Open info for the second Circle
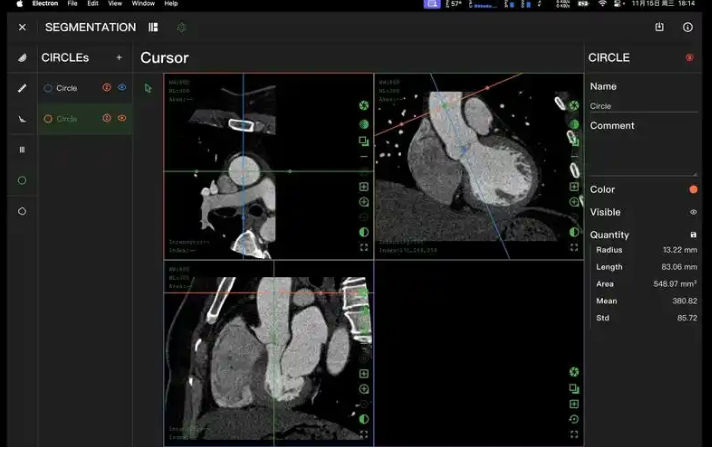Viewport: 712px width, 450px height. tap(107, 118)
